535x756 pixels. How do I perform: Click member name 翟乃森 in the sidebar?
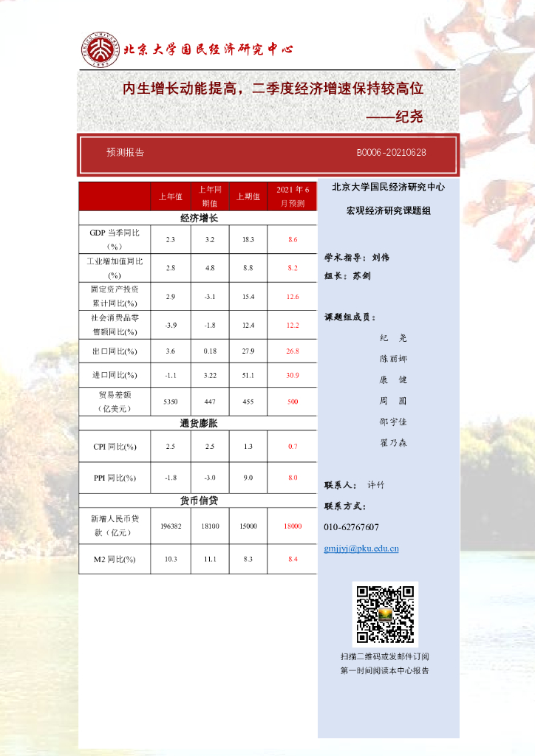[393, 443]
